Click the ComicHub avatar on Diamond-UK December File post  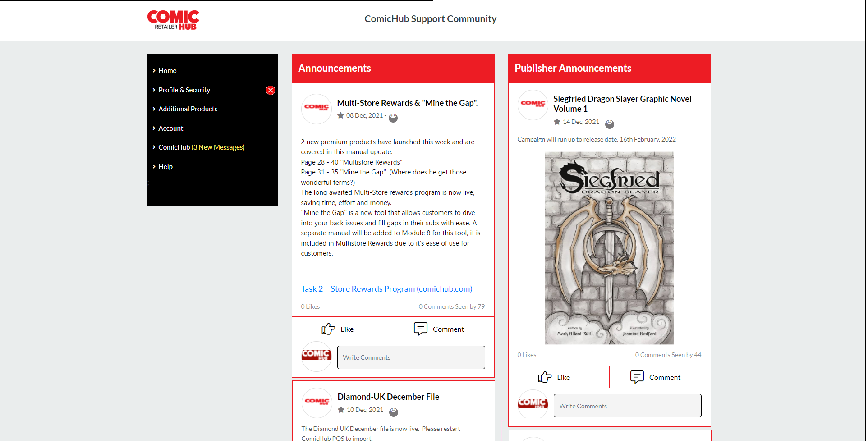click(x=317, y=403)
